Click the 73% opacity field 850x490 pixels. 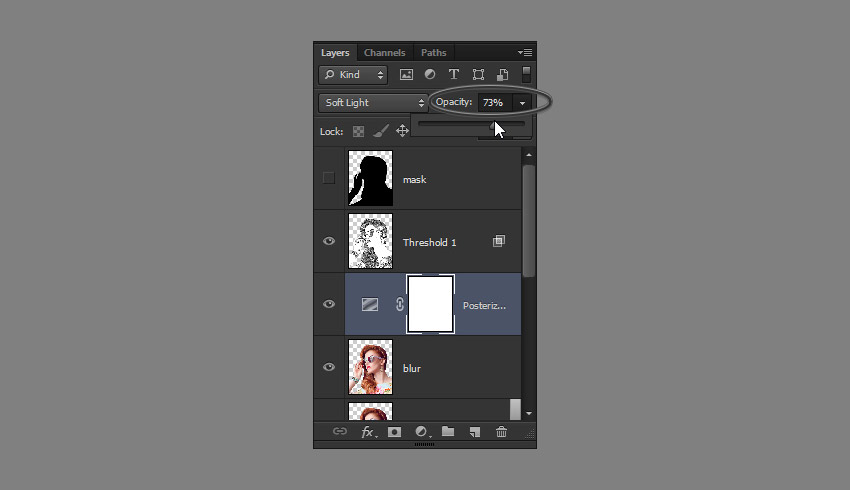pyautogui.click(x=495, y=102)
